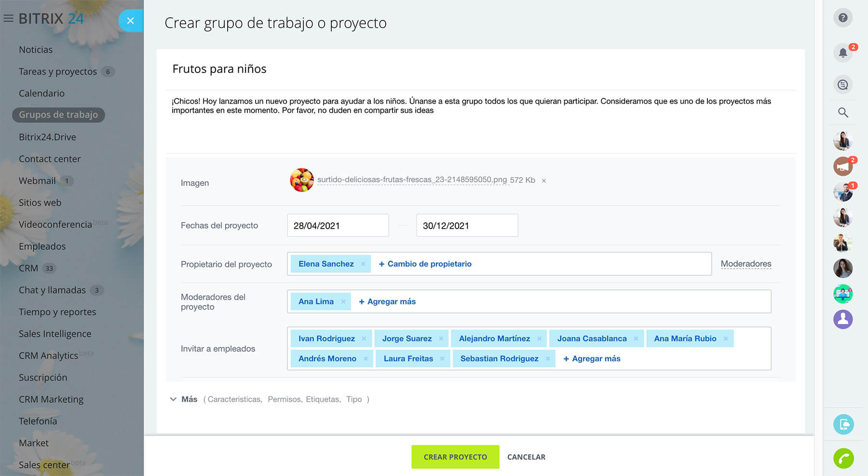Toggle the hamburger menu icon beside Bitrix 24

click(x=8, y=19)
